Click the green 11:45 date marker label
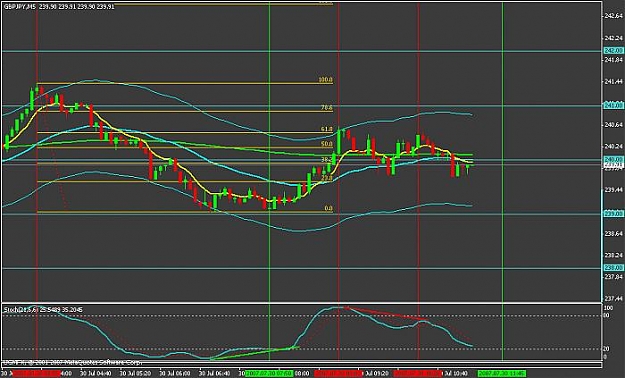This screenshot has height=378, width=625. coord(502,374)
